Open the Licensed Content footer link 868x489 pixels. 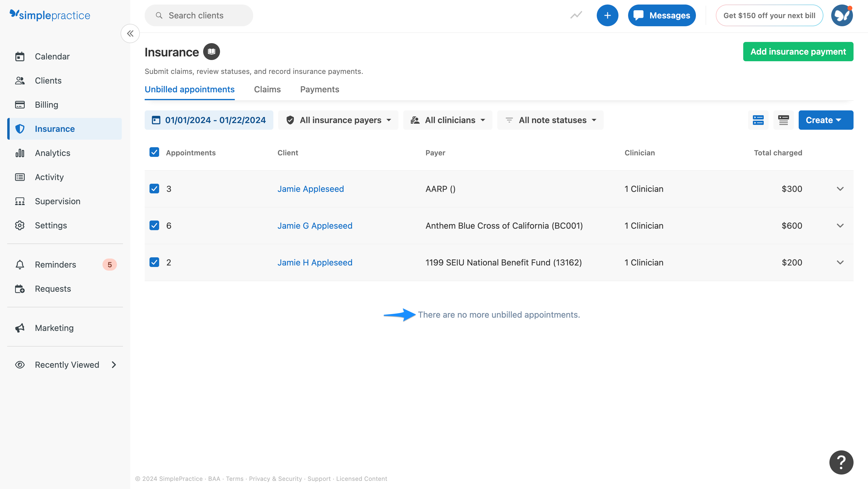(x=362, y=478)
